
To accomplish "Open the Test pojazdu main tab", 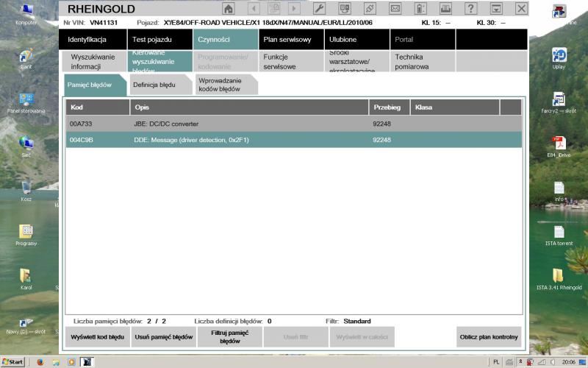I will click(160, 40).
